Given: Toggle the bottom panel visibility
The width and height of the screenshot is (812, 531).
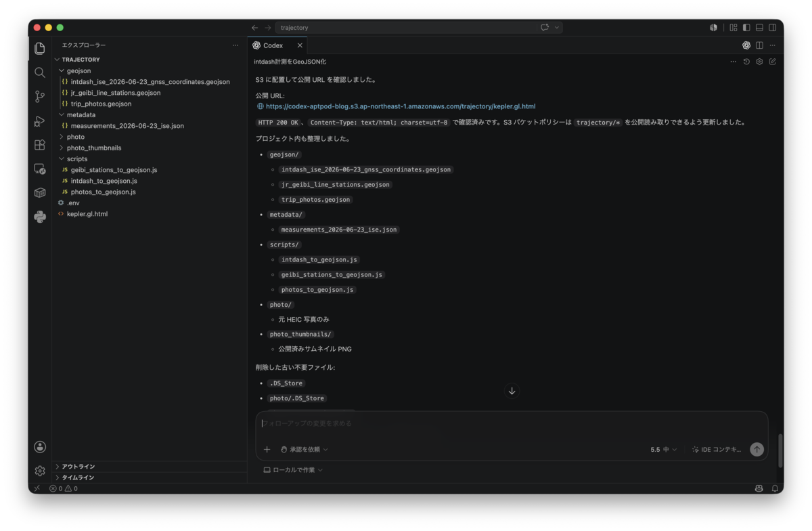Looking at the screenshot, I should [759, 28].
